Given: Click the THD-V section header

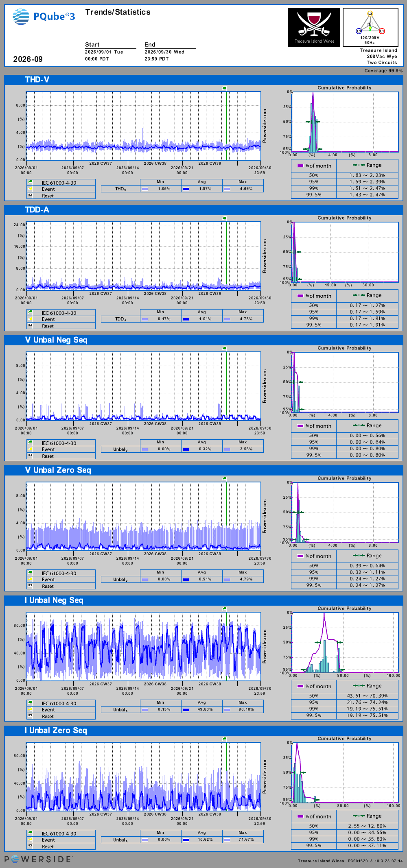Looking at the screenshot, I should [203, 80].
